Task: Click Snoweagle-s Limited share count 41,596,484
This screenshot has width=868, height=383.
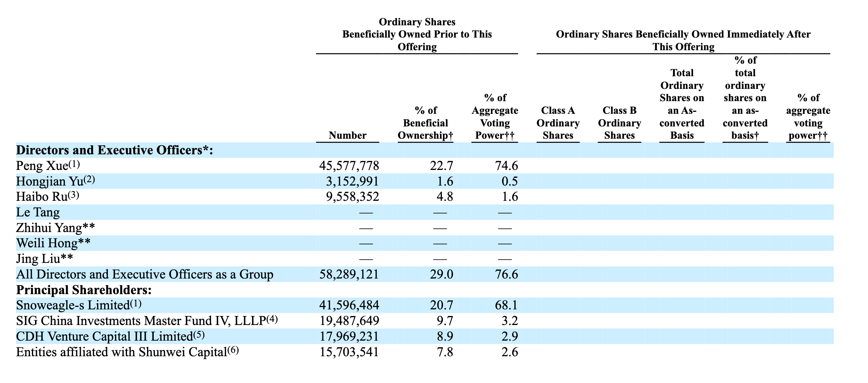Action: [349, 305]
